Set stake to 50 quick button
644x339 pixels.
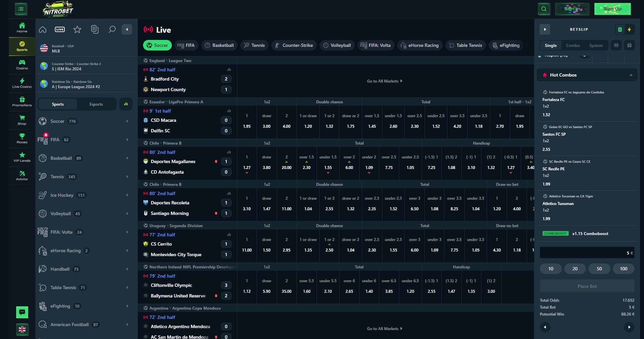599,269
